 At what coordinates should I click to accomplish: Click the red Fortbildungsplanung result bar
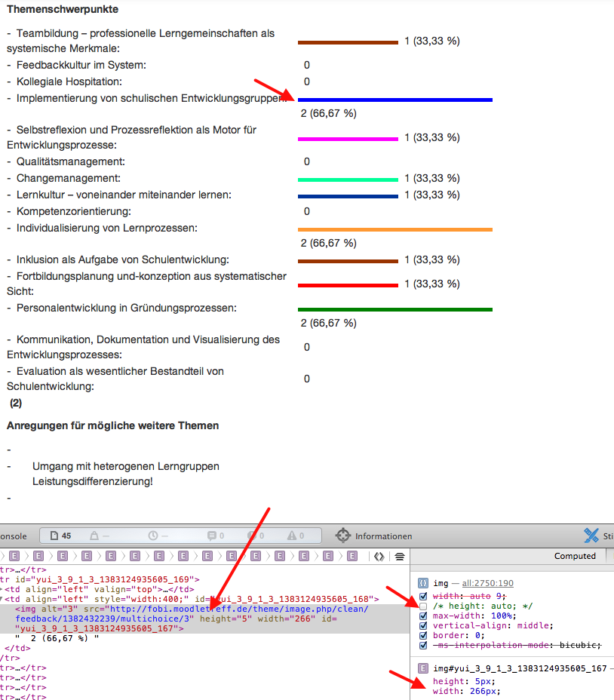pos(348,285)
